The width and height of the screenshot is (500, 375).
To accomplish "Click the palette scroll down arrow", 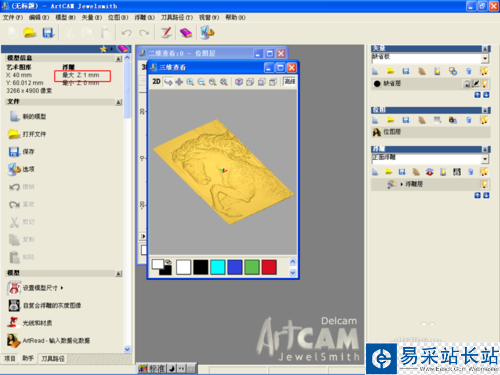I will [293, 273].
